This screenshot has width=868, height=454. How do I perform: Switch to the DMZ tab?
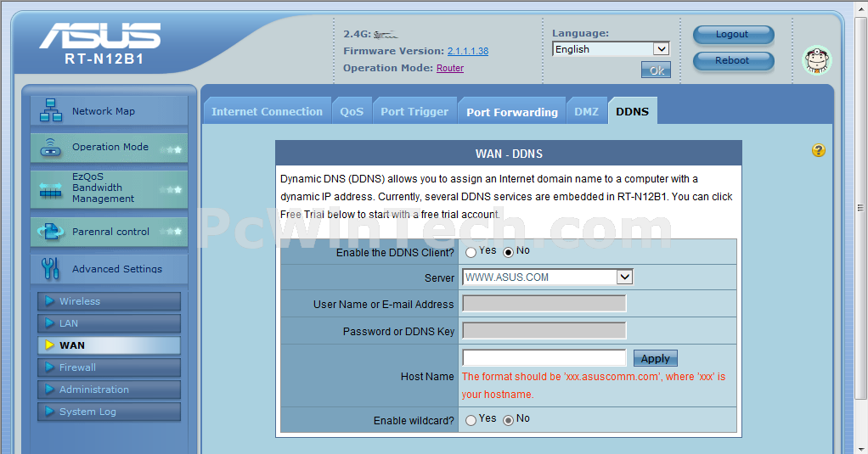[586, 111]
